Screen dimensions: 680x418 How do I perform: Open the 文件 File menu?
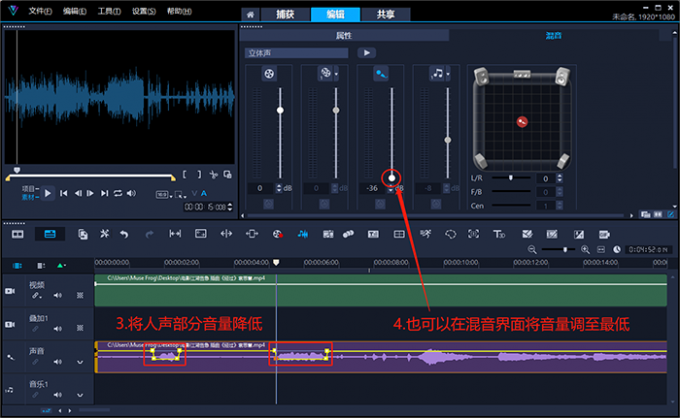pyautogui.click(x=40, y=11)
